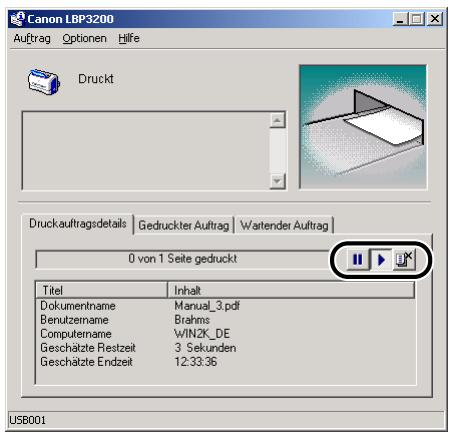Select the Manual_3.pdf value
Viewport: 453px width, 434px height.
[207, 306]
